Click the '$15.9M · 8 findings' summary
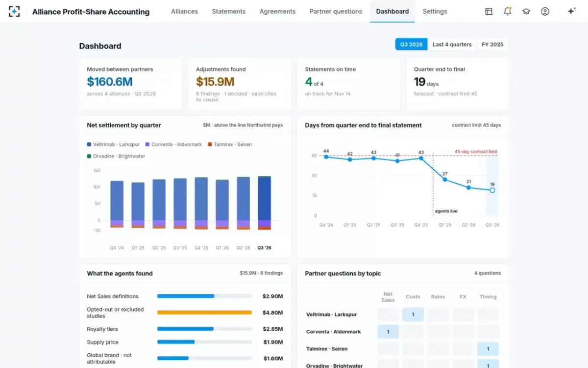Image resolution: width=588 pixels, height=368 pixels. (261, 273)
